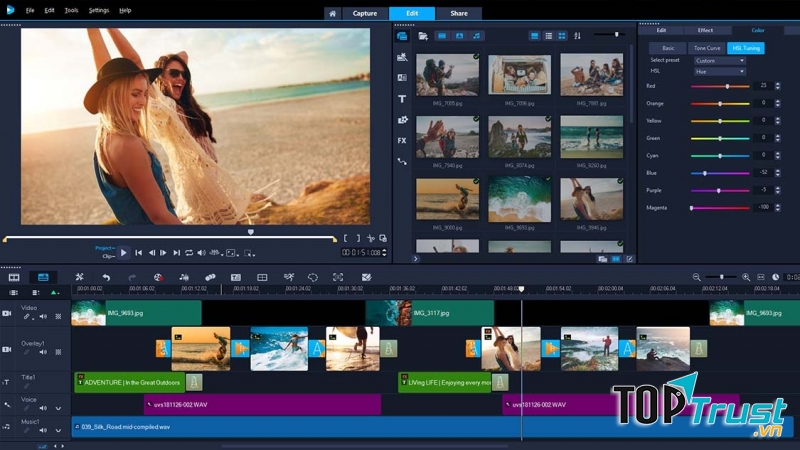Image resolution: width=800 pixels, height=450 pixels.
Task: Switch to the Share tab
Action: tap(459, 13)
